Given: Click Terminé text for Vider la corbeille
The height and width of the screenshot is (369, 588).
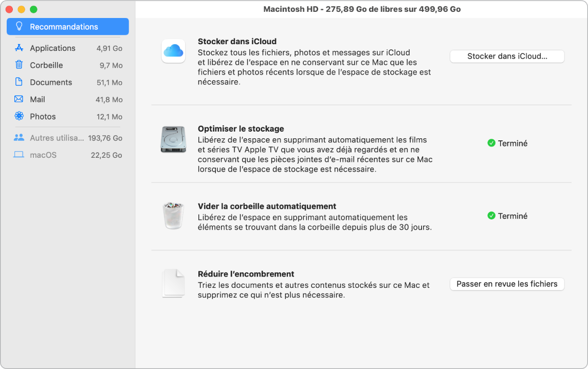Looking at the screenshot, I should 512,216.
